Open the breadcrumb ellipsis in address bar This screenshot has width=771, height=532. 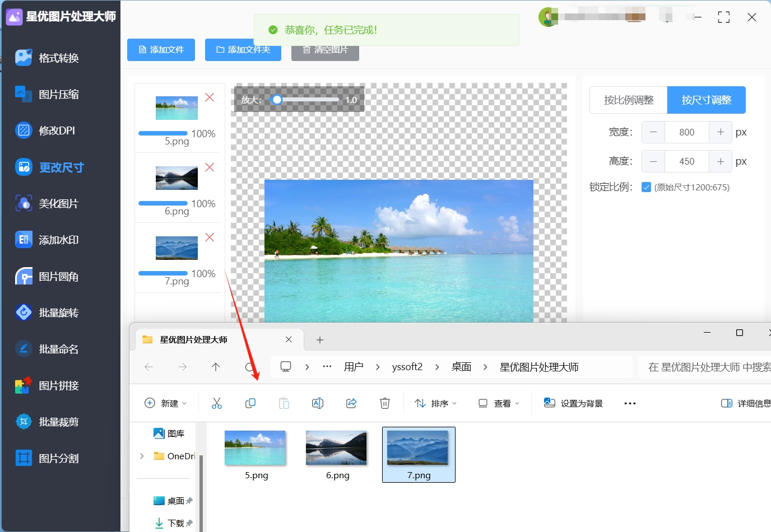(x=327, y=367)
